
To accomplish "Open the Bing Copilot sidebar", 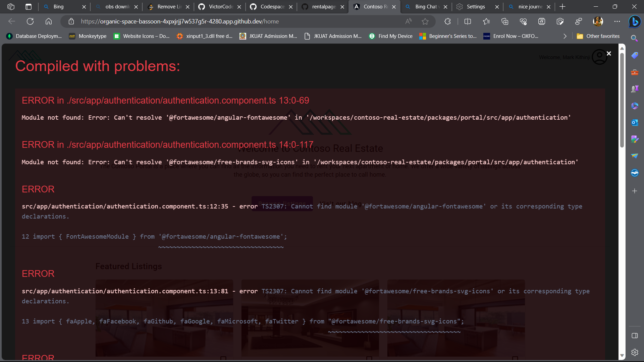I will pyautogui.click(x=634, y=21).
